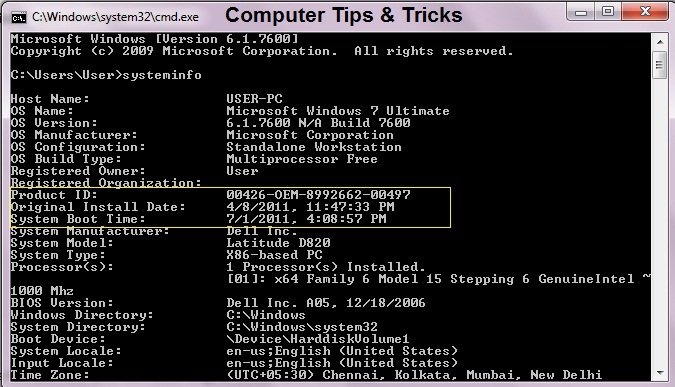The height and width of the screenshot is (387, 675).
Task: Click the Copyright 2009 Microsoft Corporation line
Action: [262, 51]
